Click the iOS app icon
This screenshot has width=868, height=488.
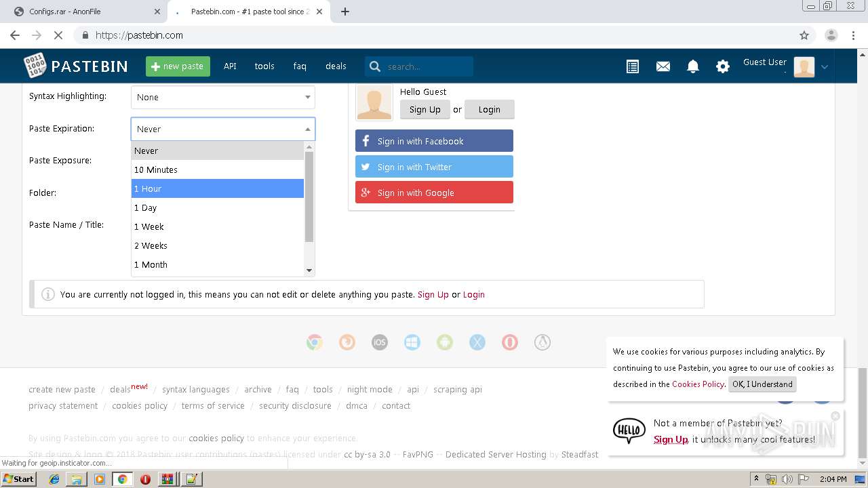pyautogui.click(x=380, y=342)
